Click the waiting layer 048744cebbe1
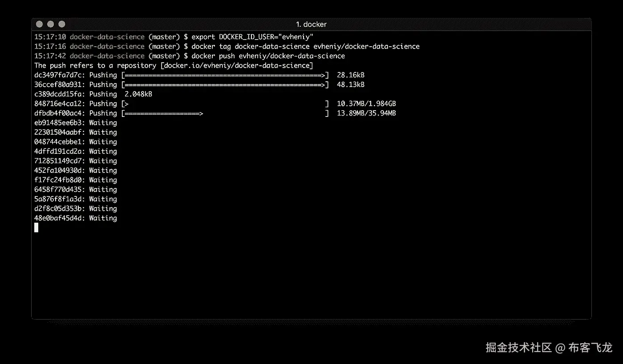 click(x=76, y=142)
